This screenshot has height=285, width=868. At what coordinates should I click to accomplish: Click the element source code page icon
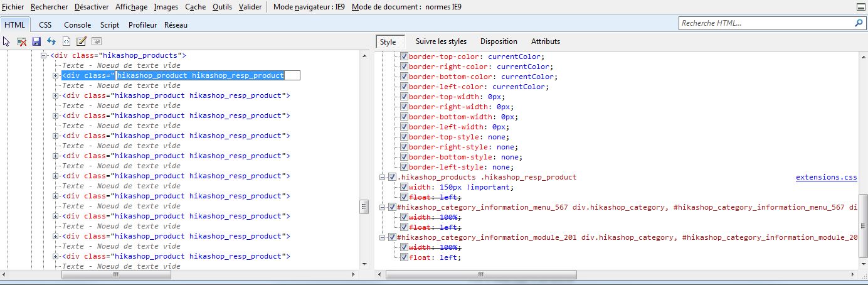(x=66, y=41)
